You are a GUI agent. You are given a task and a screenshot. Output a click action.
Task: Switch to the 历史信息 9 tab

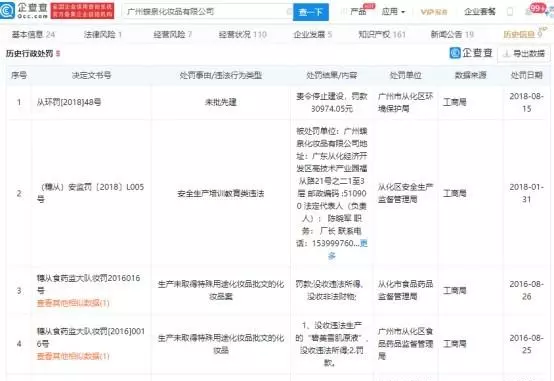(523, 34)
